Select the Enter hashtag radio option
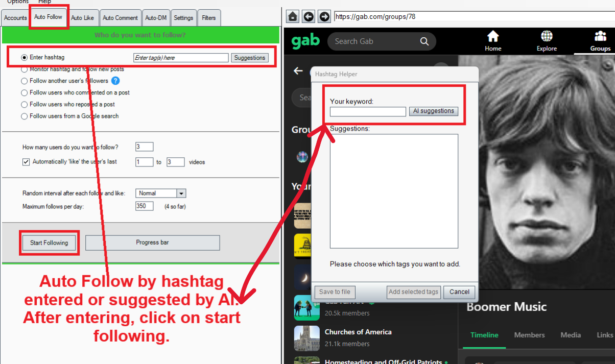615x364 pixels. pos(24,58)
